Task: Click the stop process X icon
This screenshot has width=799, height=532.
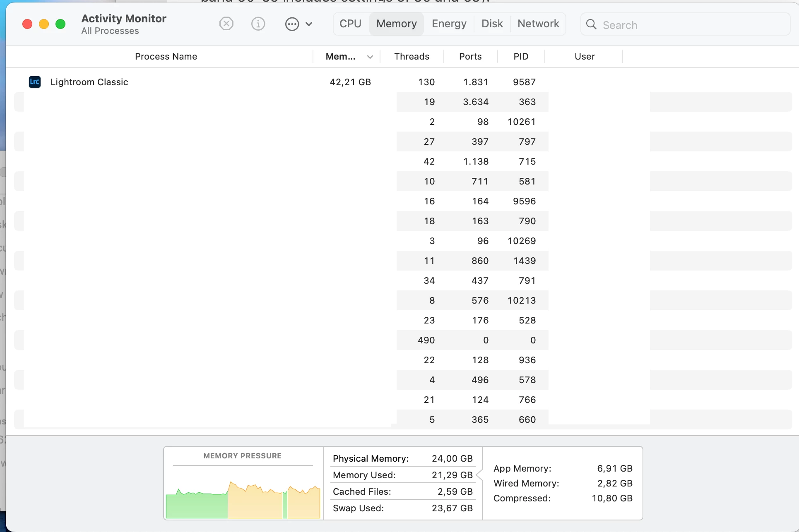Action: (226, 24)
